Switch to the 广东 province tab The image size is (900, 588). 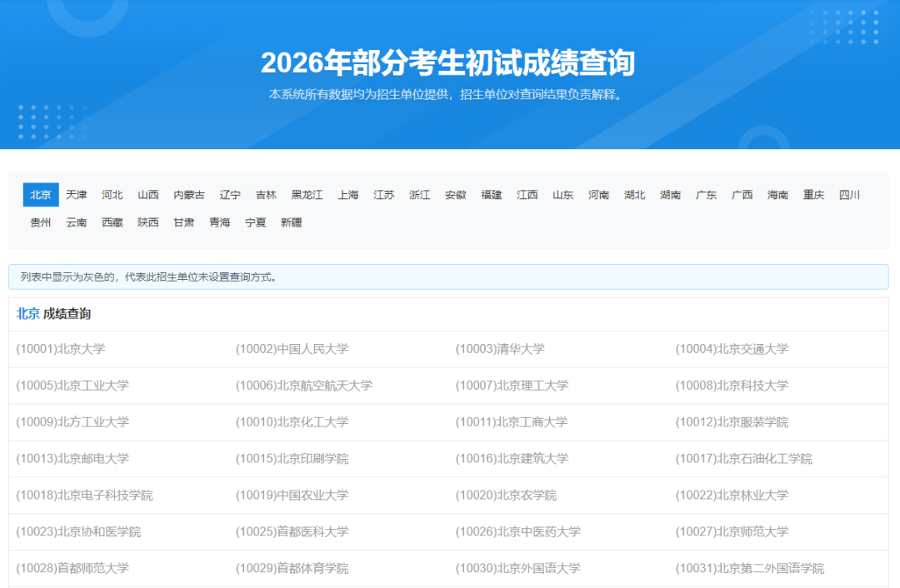706,194
